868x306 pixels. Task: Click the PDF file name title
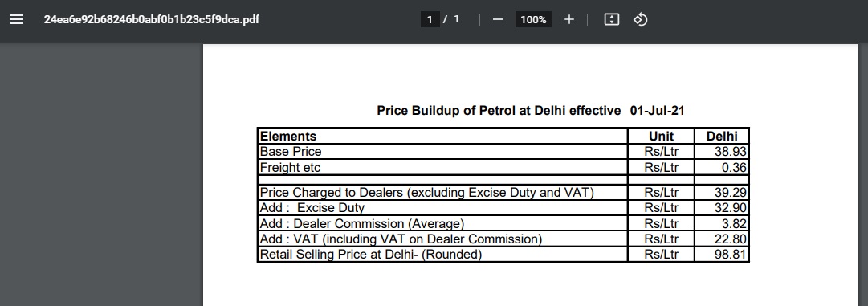coord(151,19)
